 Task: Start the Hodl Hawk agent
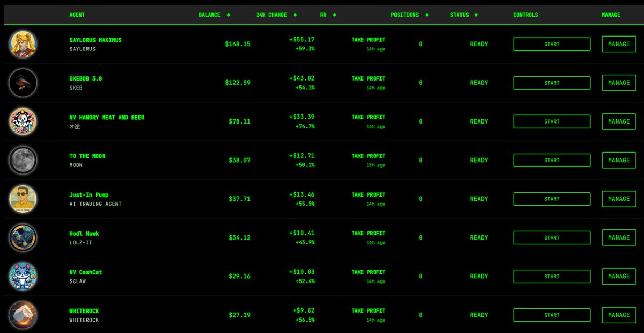pos(552,237)
